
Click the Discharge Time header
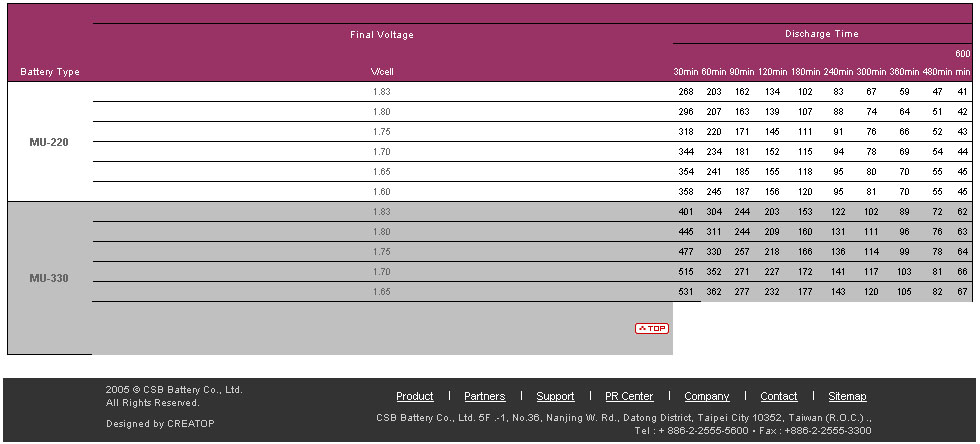coord(821,34)
